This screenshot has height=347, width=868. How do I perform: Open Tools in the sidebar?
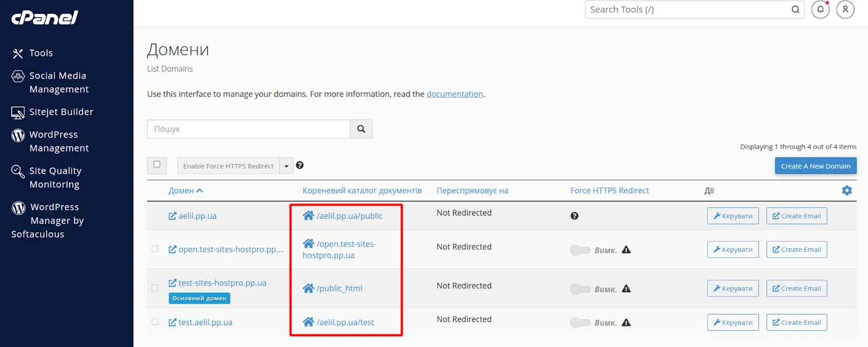pyautogui.click(x=33, y=53)
